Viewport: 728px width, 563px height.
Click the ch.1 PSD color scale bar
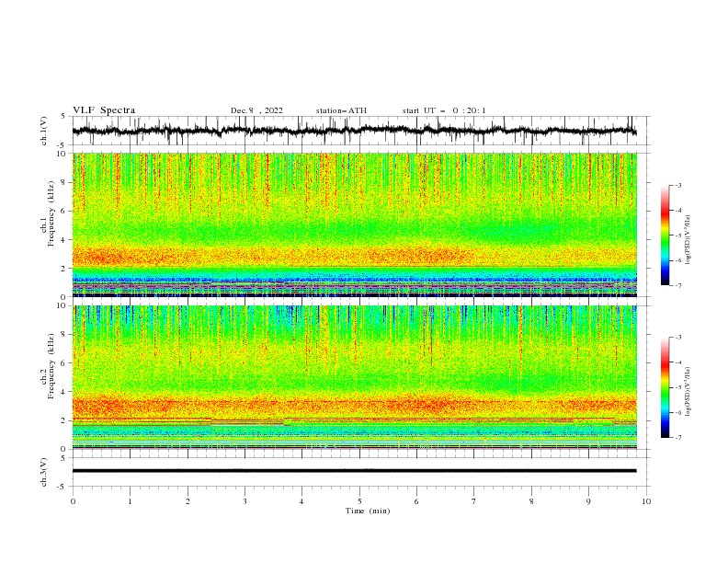click(x=665, y=236)
